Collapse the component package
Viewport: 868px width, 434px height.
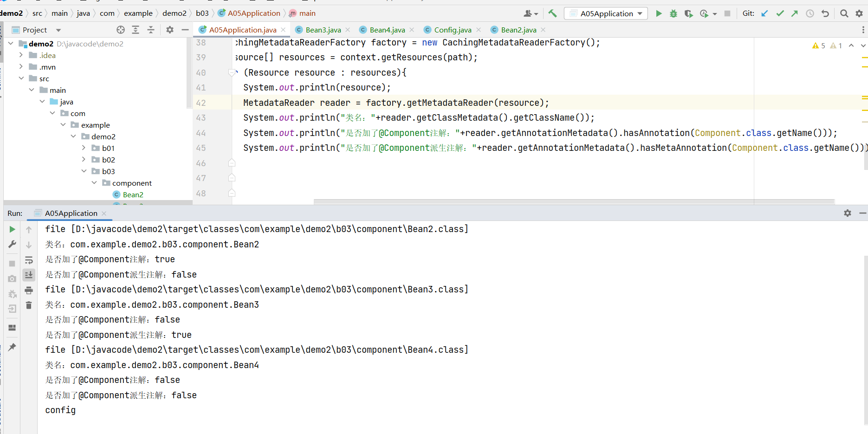[x=94, y=182]
